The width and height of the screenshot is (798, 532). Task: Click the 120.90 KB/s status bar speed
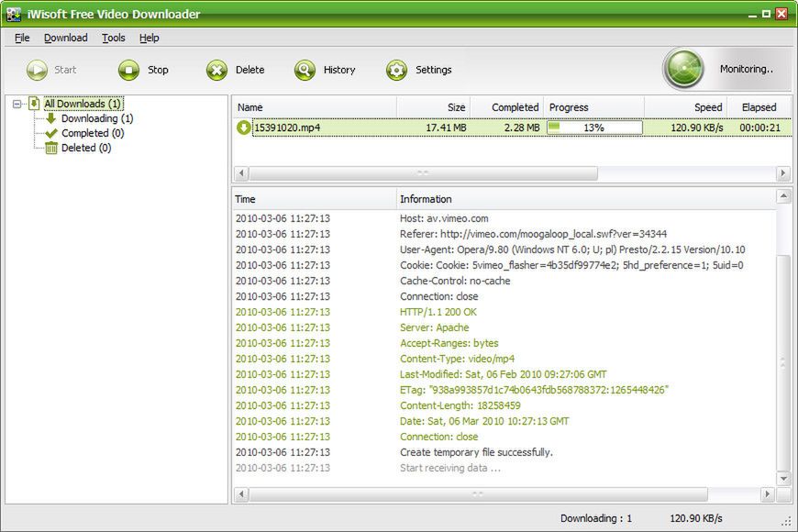[695, 518]
